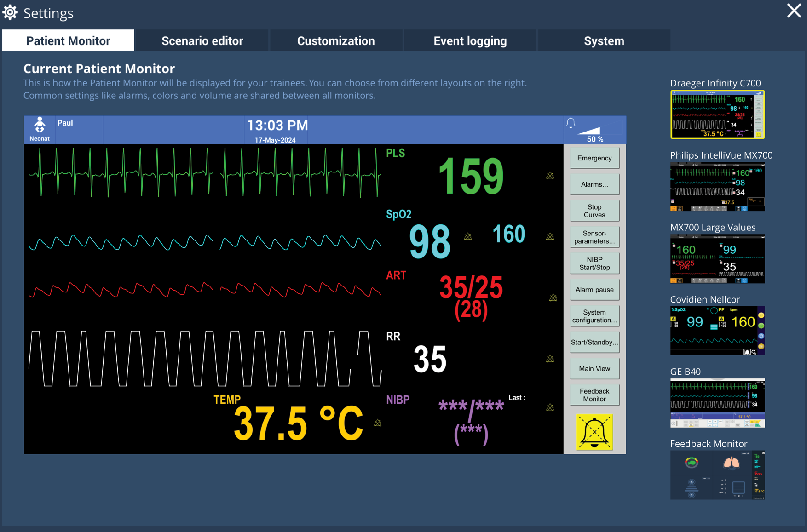Click the crossed-bell alarm icon beside the TEMP reading
Screen dimensions: 807x532
coord(377,422)
